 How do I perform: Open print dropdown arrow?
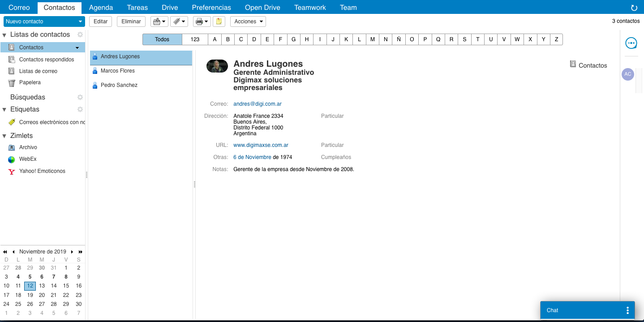tap(206, 21)
